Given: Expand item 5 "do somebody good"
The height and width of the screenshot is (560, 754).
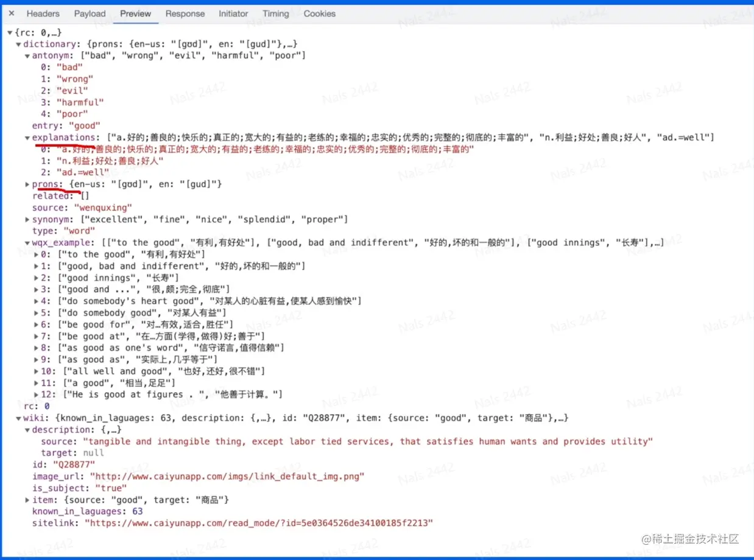Looking at the screenshot, I should click(x=36, y=313).
